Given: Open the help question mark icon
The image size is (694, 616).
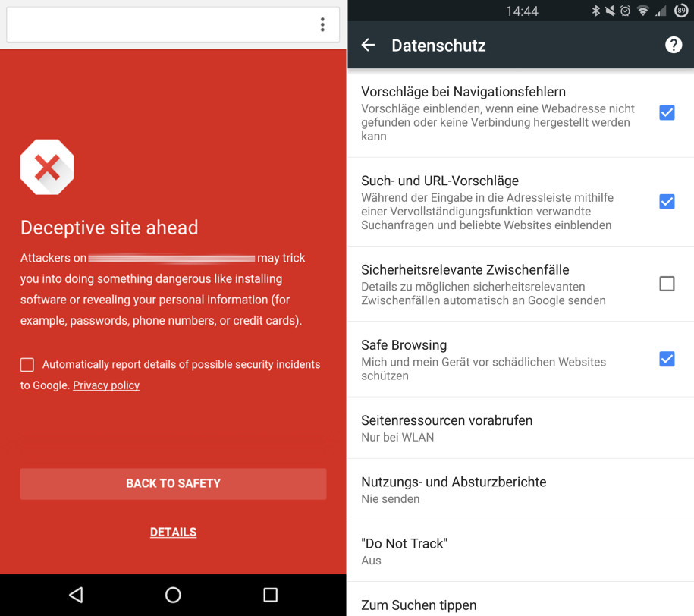Looking at the screenshot, I should click(x=674, y=45).
